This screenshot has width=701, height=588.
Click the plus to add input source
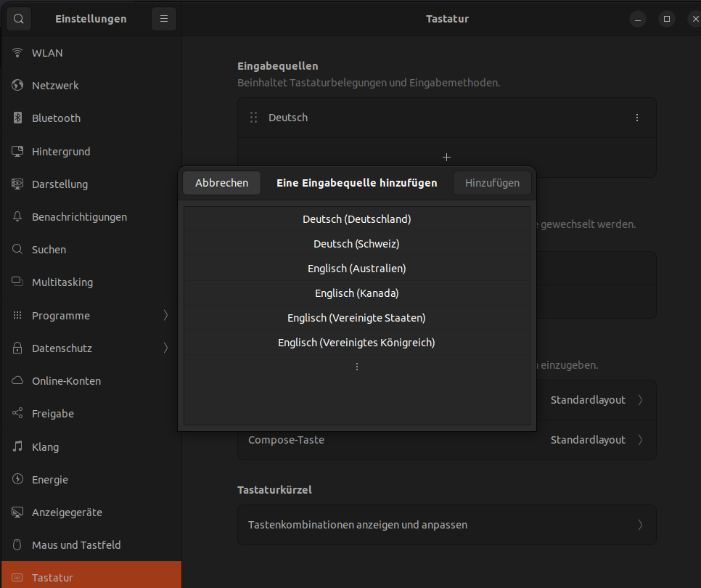[x=446, y=157]
